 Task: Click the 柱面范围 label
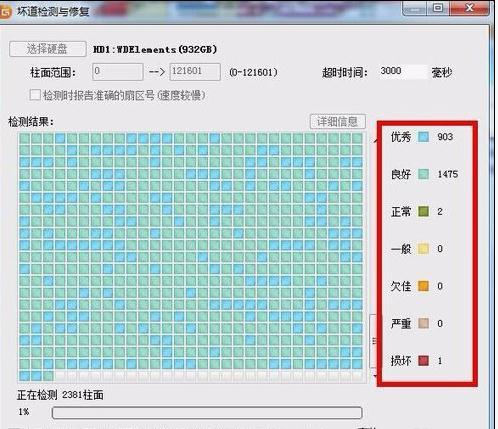pos(53,72)
